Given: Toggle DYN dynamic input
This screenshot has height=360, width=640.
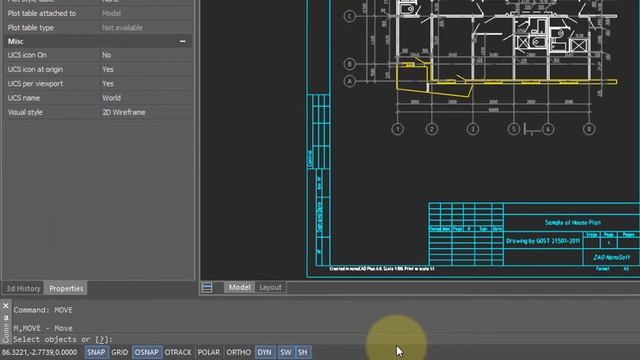Looking at the screenshot, I should [264, 352].
